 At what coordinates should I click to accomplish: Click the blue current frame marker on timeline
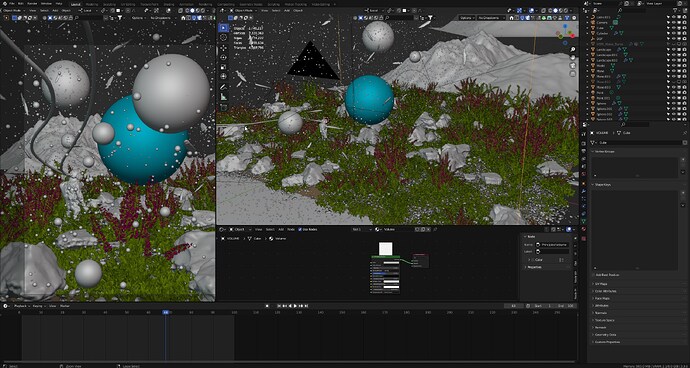point(165,312)
